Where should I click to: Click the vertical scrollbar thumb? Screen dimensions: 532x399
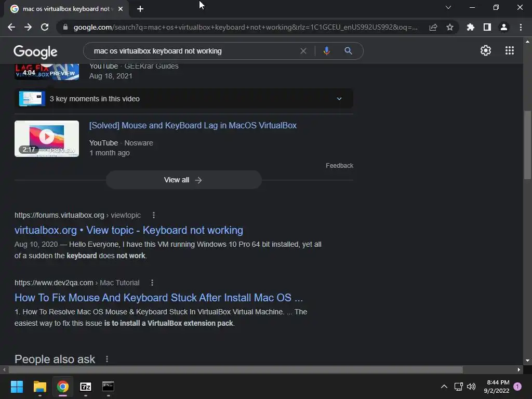(x=527, y=145)
